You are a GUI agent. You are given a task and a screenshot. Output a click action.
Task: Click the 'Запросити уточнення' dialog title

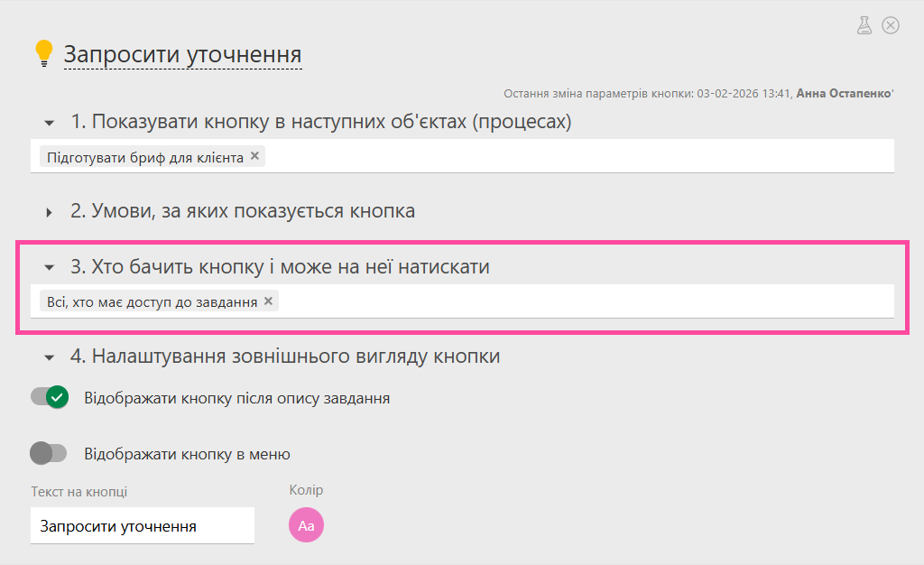click(182, 54)
